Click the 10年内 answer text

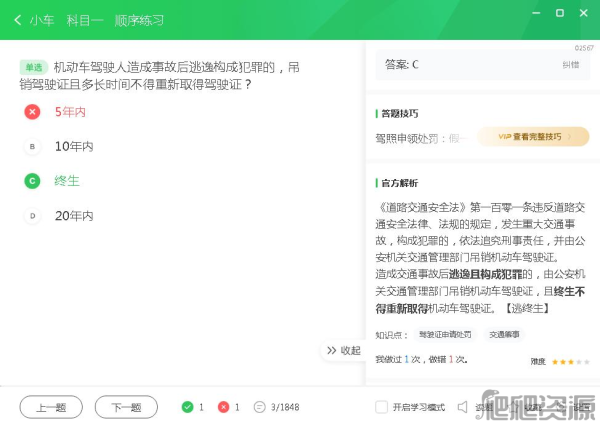74,147
